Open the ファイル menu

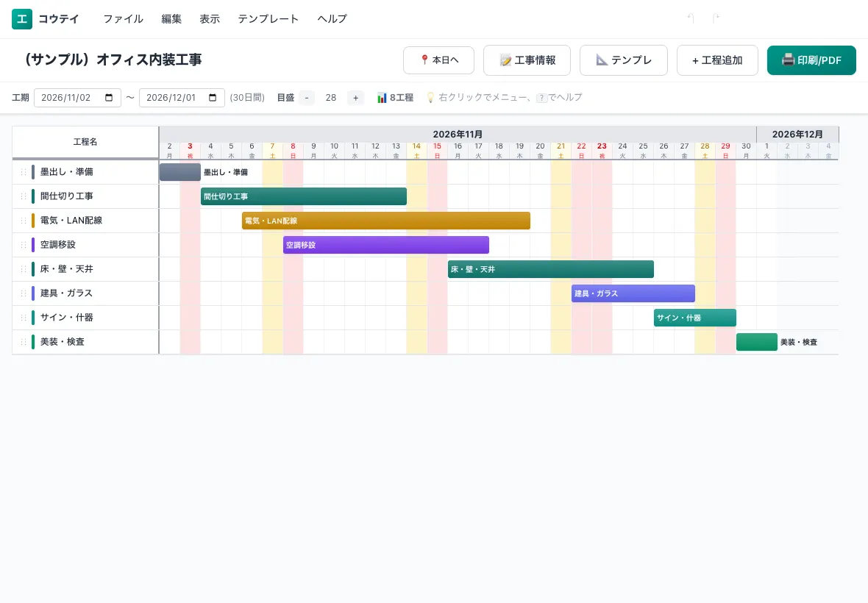tap(124, 19)
